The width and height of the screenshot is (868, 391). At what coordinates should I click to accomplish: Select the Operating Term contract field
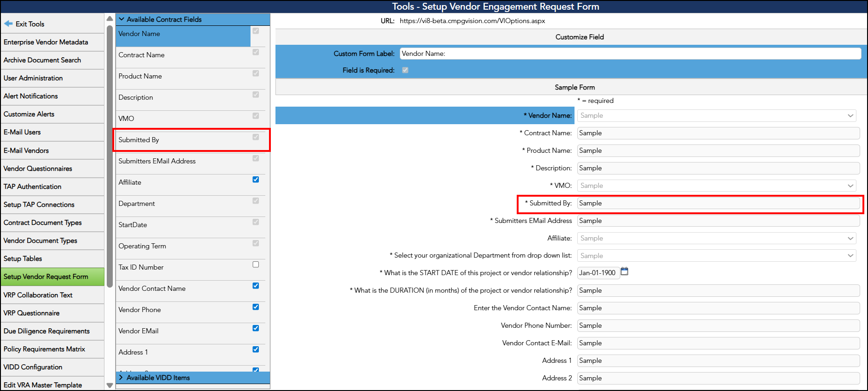point(142,246)
